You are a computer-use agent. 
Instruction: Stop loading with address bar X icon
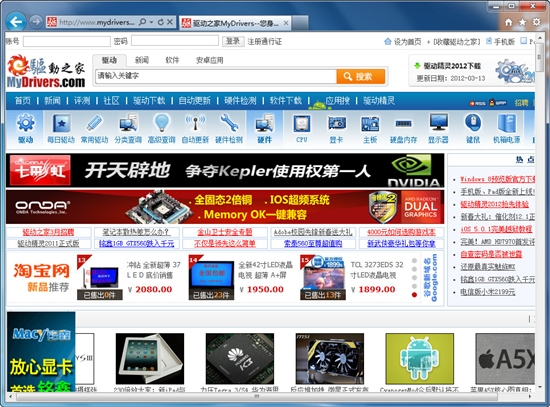170,22
